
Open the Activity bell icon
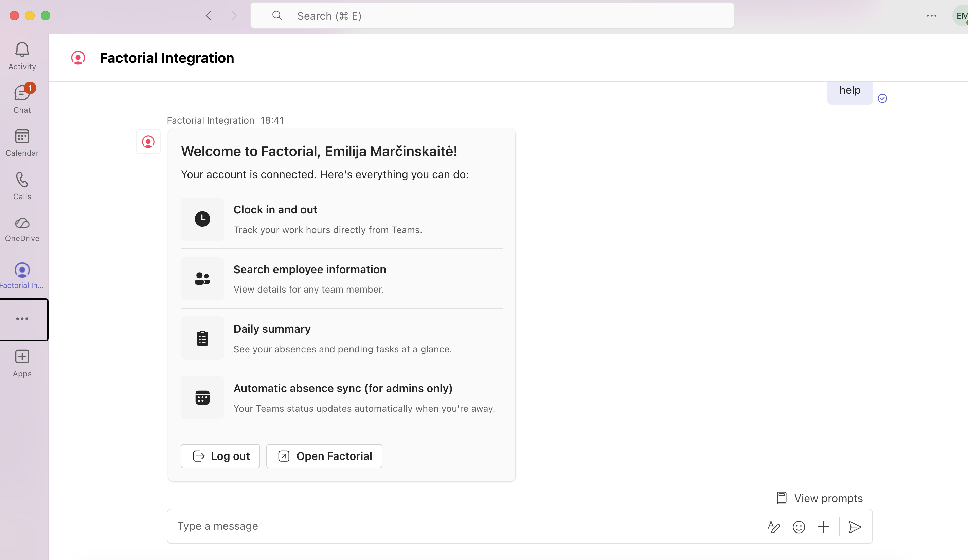click(x=22, y=56)
